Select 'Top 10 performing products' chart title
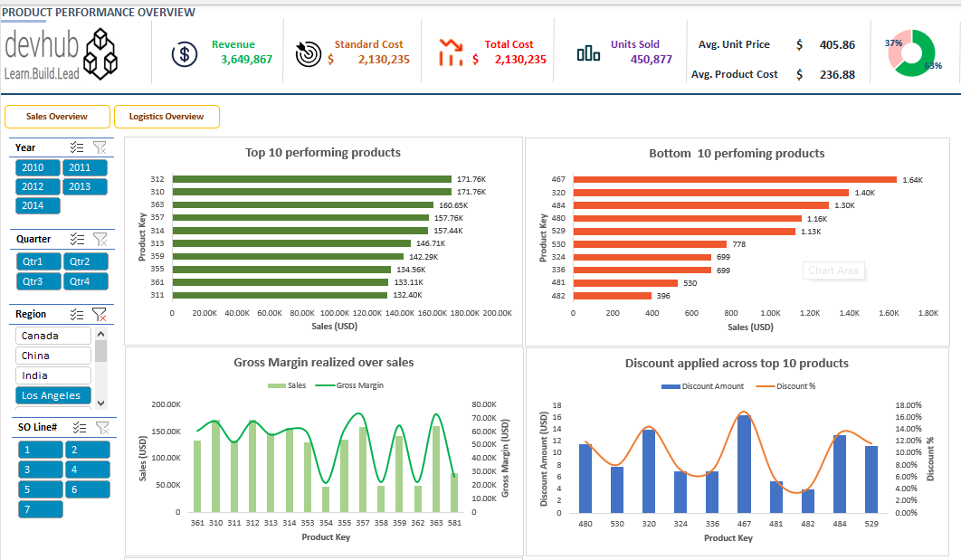The image size is (961, 560). (x=323, y=153)
